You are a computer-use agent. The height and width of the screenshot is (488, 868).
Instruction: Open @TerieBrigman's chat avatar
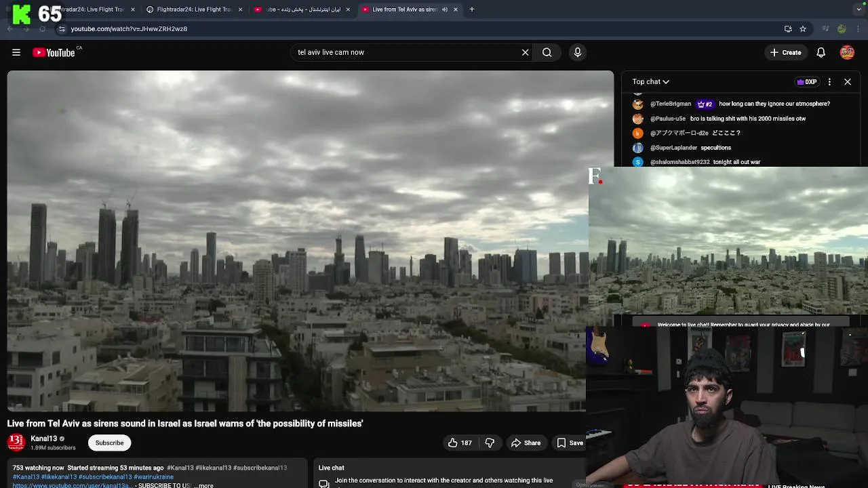[637, 104]
